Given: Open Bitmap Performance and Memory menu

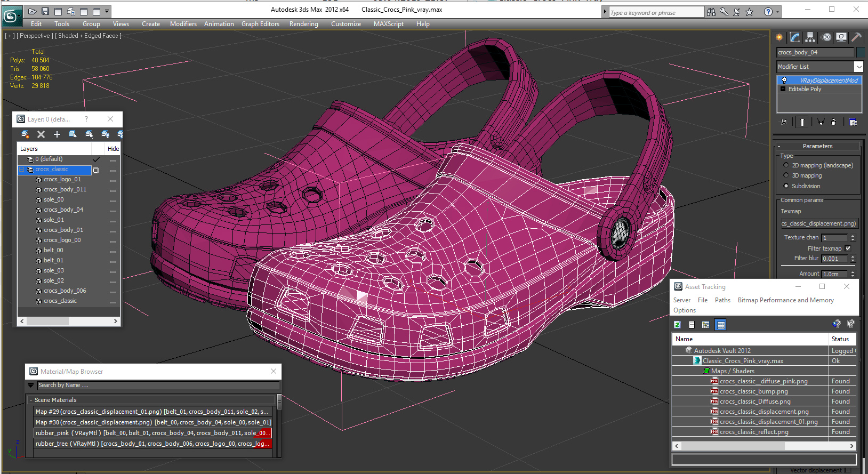Looking at the screenshot, I should [785, 300].
